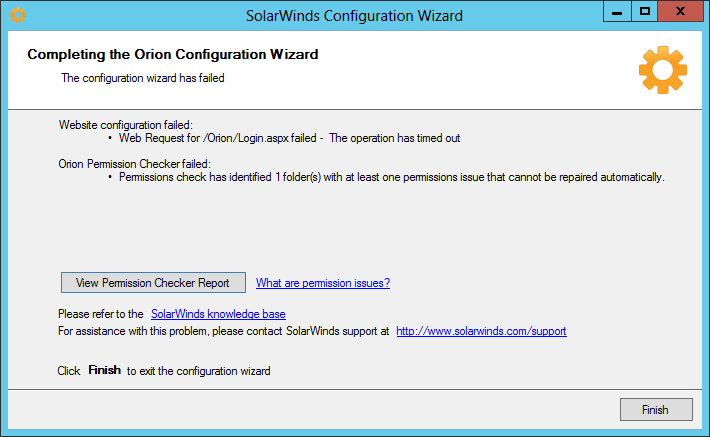The width and height of the screenshot is (710, 437).
Task: Open the What are permission issues link
Action: tap(323, 283)
